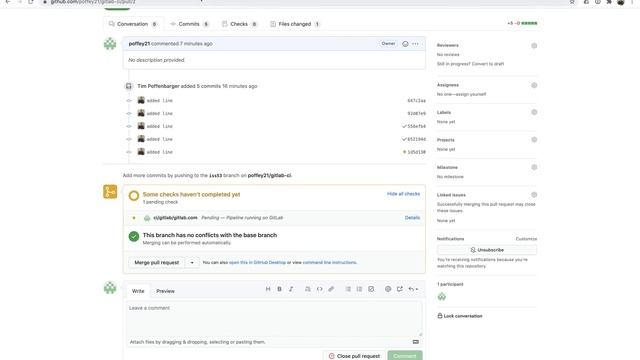The width and height of the screenshot is (640, 360).
Task: Click Tim Poffenbarger commit author name
Action: pyautogui.click(x=158, y=86)
